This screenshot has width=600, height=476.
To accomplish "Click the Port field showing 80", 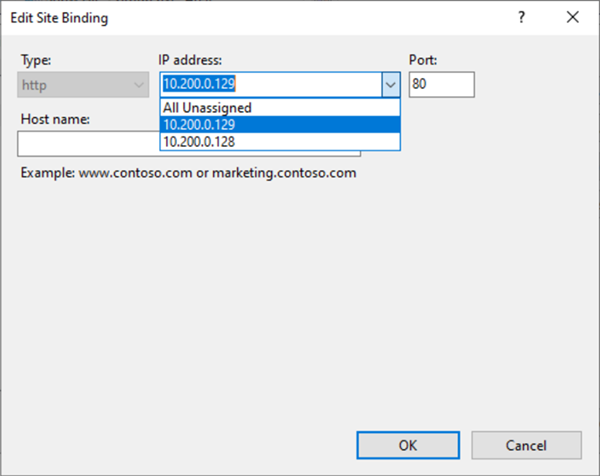I will [x=440, y=85].
